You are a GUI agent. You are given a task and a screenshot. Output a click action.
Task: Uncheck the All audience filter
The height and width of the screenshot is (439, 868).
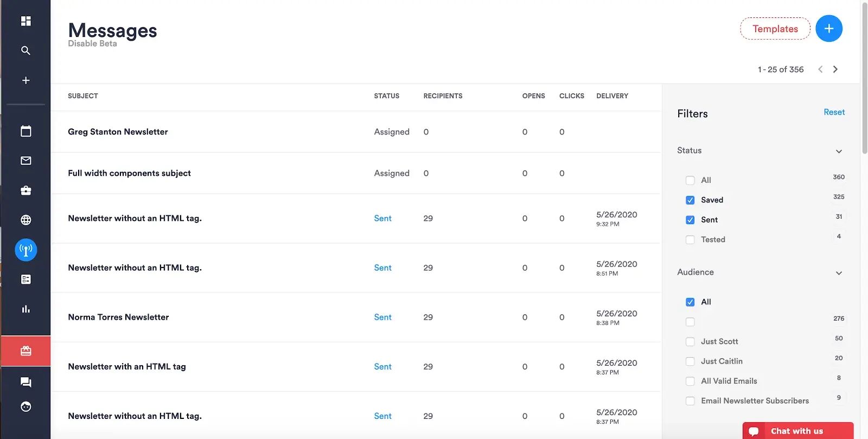[x=690, y=302]
